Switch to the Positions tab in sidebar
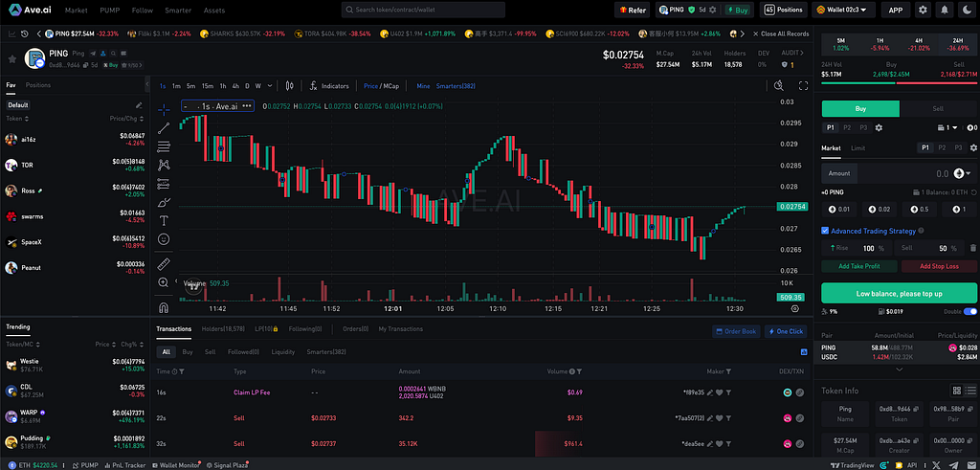The height and width of the screenshot is (470, 980). pyautogui.click(x=38, y=85)
